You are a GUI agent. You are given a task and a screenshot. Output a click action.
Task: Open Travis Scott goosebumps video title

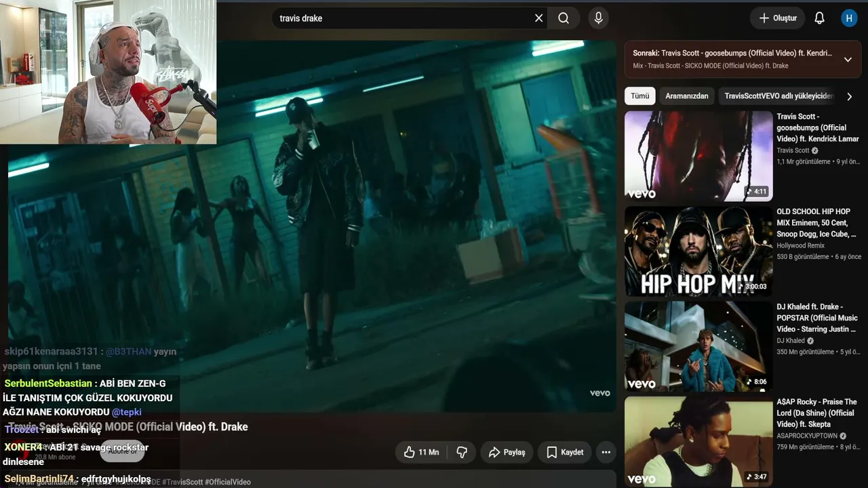click(817, 127)
